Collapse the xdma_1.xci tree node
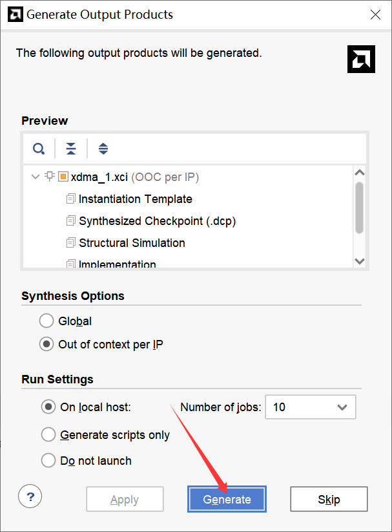This screenshot has height=532, width=392. pos(36,176)
